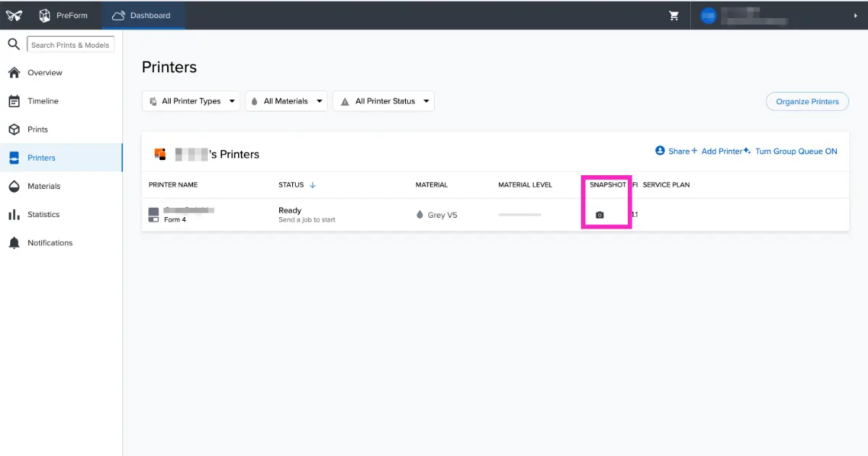Viewport: 868px width, 456px height.
Task: Click Add Printer link
Action: point(716,151)
